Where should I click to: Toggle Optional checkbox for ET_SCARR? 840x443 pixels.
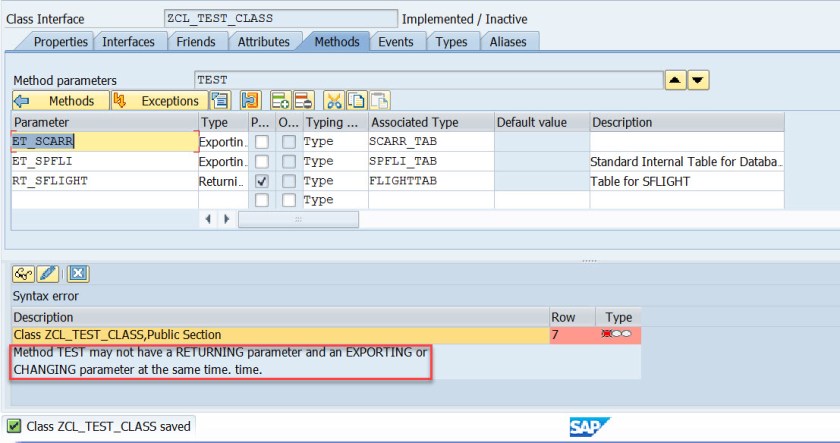coord(289,142)
